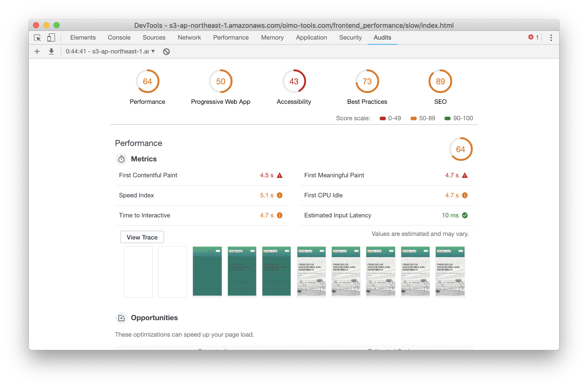
Task: Click the green zoom window button
Action: [57, 25]
